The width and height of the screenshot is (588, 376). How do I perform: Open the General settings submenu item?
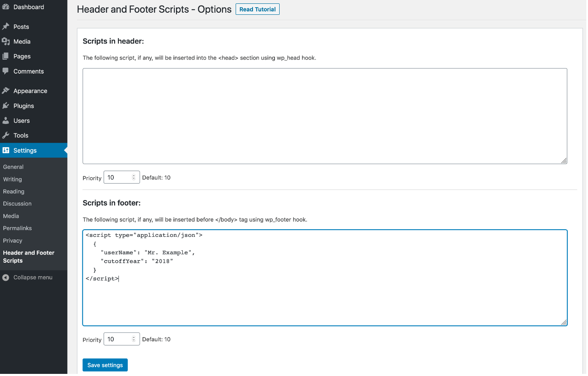[x=13, y=167]
